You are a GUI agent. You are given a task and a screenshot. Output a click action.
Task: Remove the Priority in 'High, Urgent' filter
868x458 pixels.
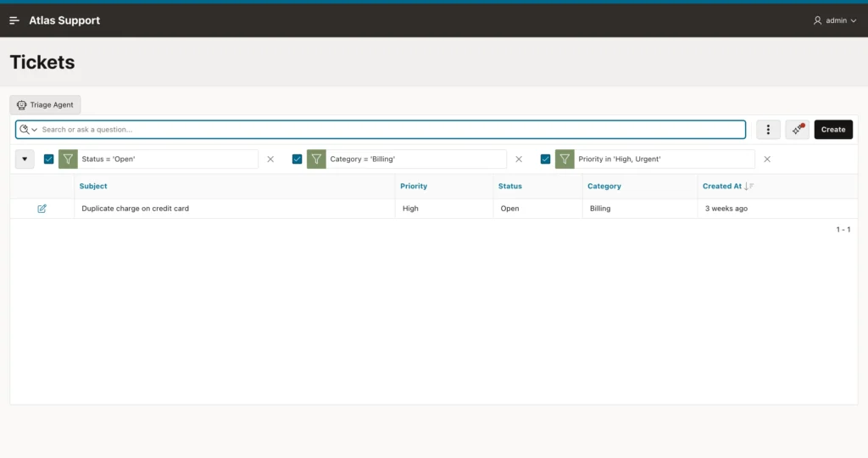tap(767, 159)
